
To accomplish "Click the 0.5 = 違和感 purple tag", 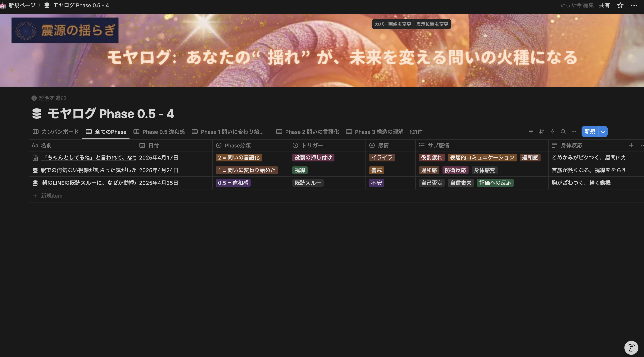I will [233, 183].
